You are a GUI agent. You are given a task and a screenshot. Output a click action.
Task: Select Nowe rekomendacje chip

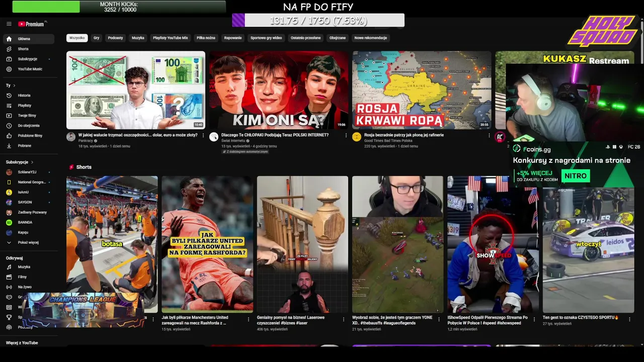(370, 38)
